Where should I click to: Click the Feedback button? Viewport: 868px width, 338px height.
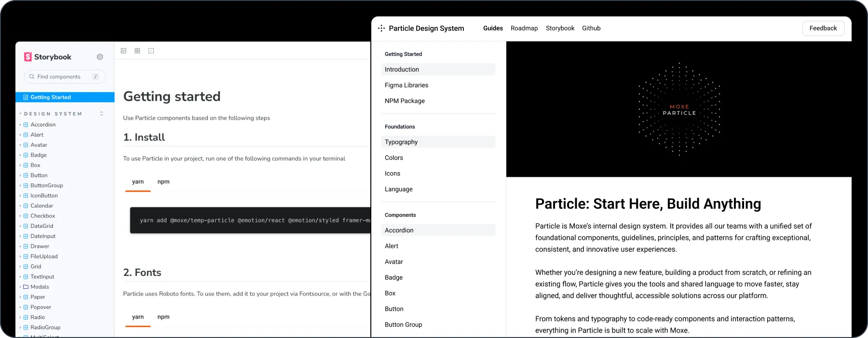click(823, 28)
